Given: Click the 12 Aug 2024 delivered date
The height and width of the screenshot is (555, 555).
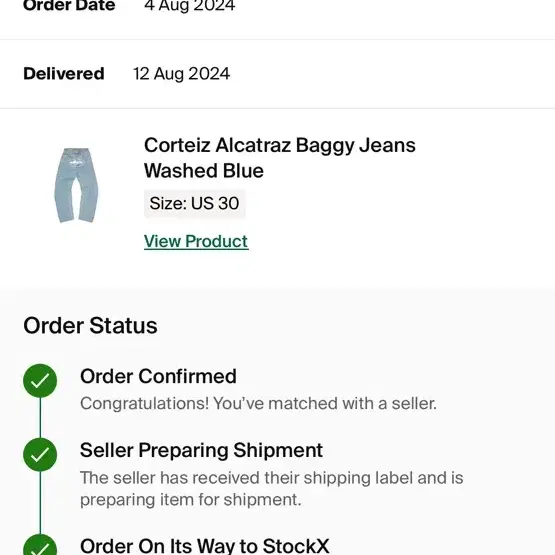Looking at the screenshot, I should pos(181,74).
